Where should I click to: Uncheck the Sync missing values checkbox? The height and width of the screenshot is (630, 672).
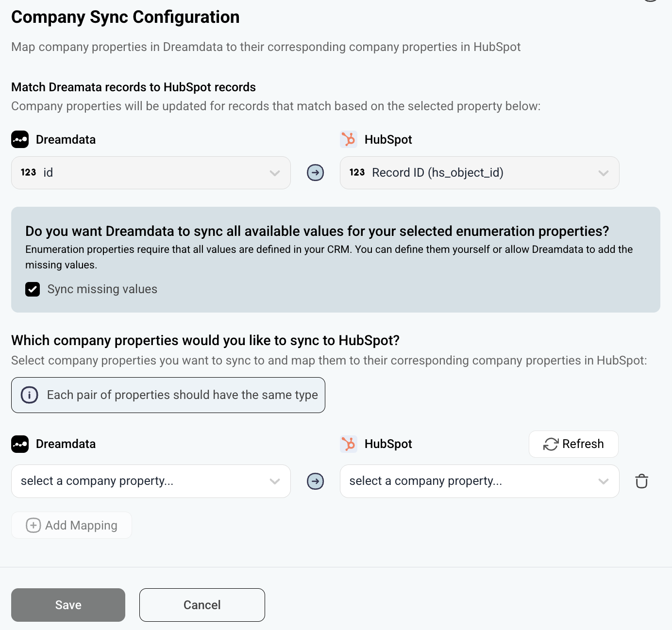coord(33,289)
